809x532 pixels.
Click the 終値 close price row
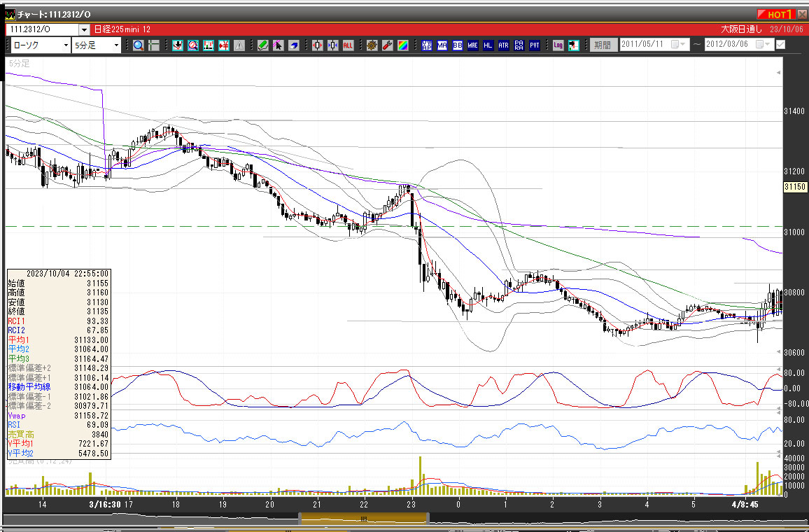[58, 311]
